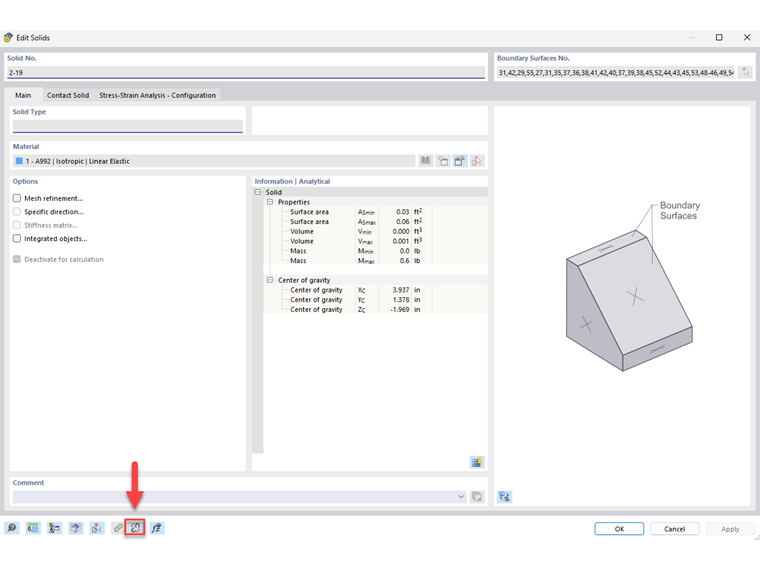Select Center of gravity Zc row
The image size is (760, 570).
[x=376, y=309]
